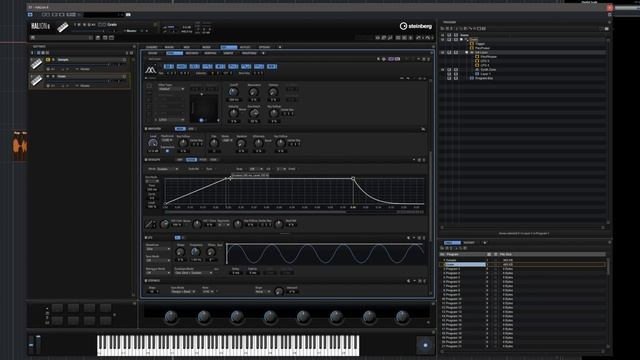Open the step modulator Note dropdown
The image size is (640, 360).
209,291
